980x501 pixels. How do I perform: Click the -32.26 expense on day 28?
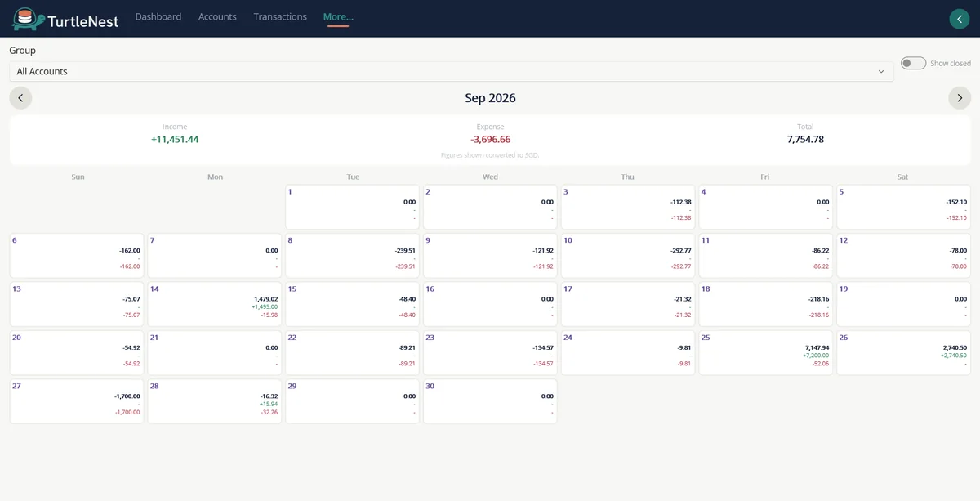(269, 413)
